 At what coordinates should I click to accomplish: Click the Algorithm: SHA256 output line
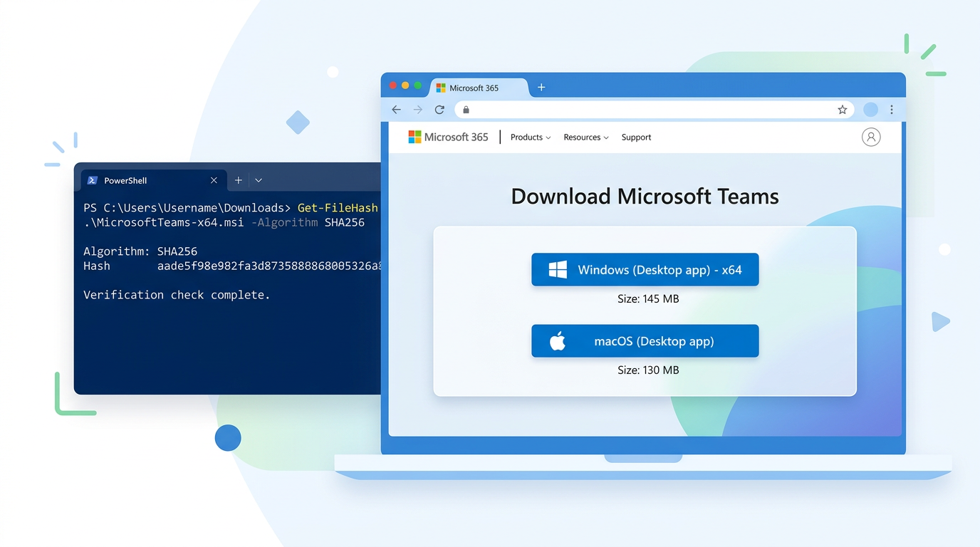140,251
